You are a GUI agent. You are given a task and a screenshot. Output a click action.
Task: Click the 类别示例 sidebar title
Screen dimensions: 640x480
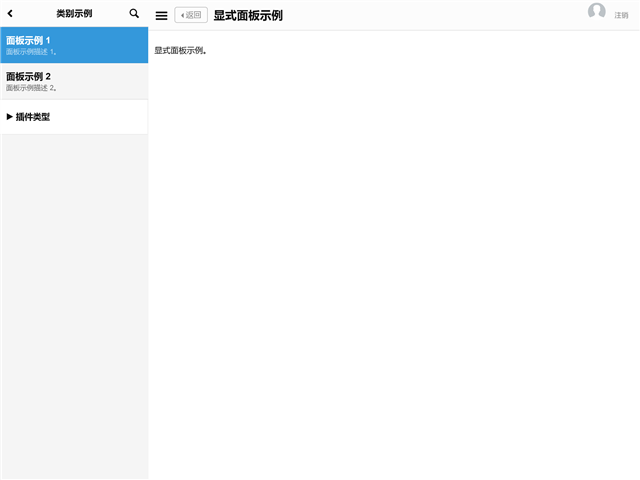click(x=74, y=14)
